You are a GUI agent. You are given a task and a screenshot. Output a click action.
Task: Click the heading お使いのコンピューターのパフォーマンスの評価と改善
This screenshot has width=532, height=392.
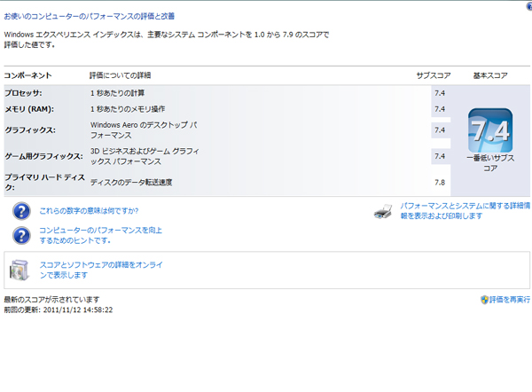click(90, 16)
